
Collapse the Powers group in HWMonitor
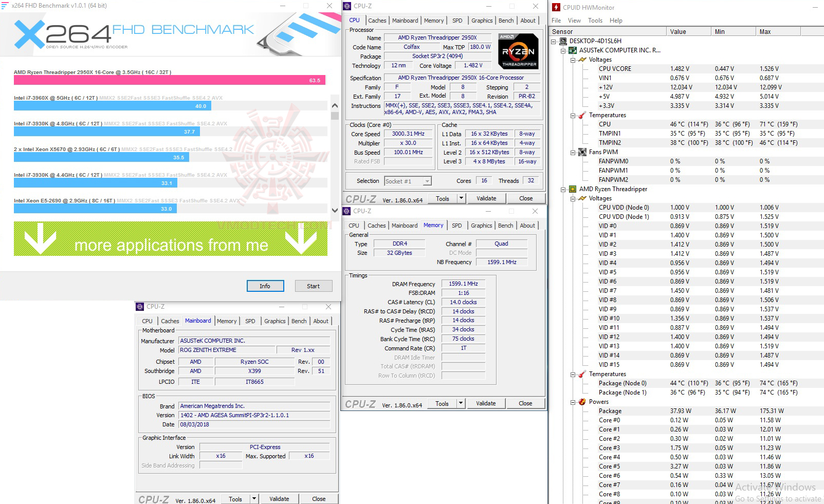click(x=573, y=402)
